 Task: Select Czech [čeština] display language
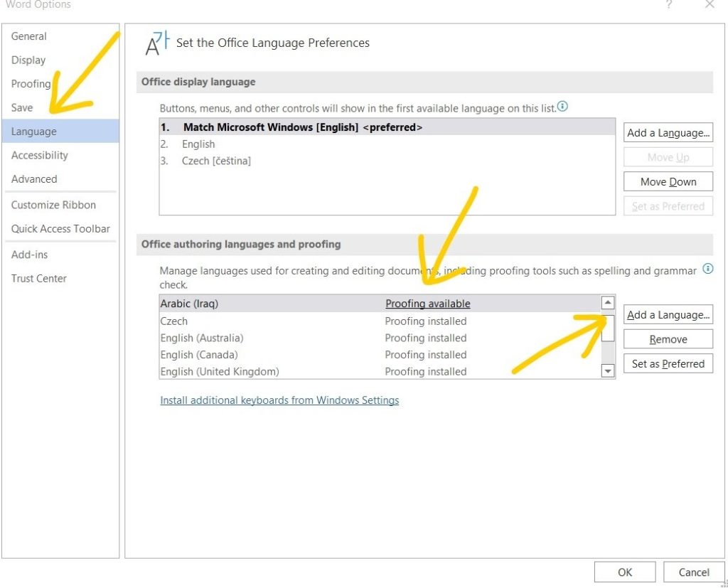pos(387,161)
